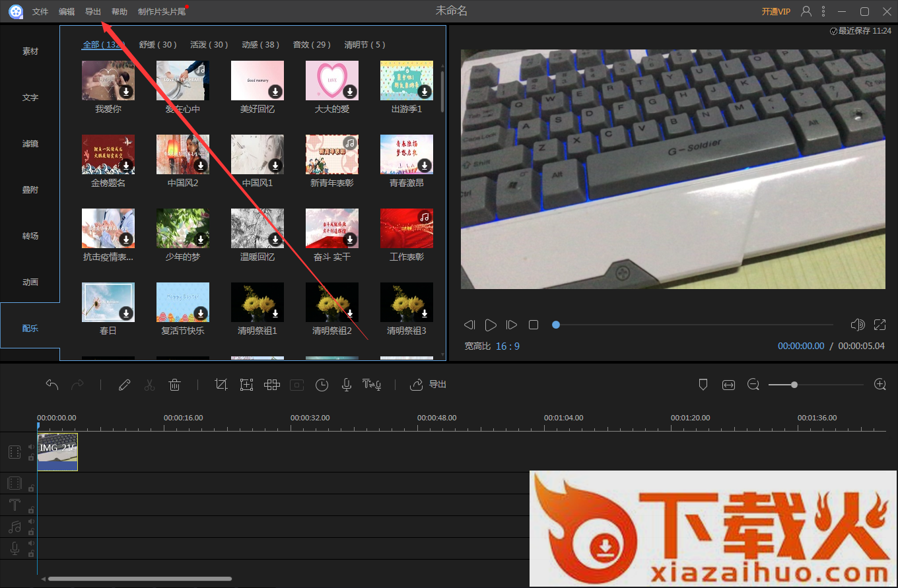The width and height of the screenshot is (898, 588).
Task: Click the text-to-speech conversion icon
Action: click(372, 385)
